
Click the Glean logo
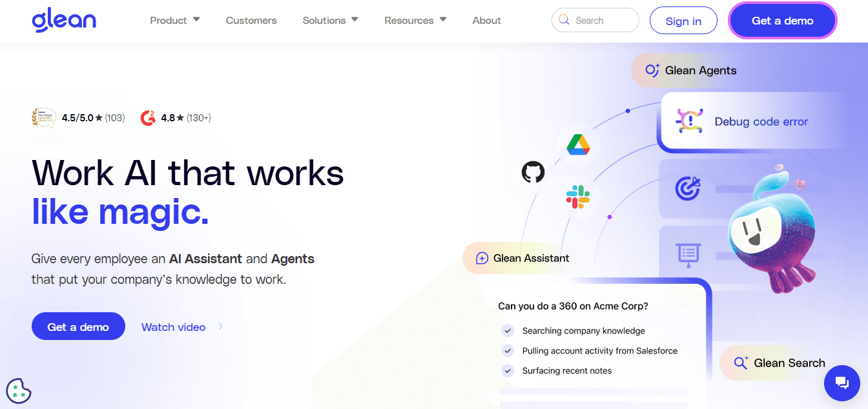pyautogui.click(x=63, y=20)
